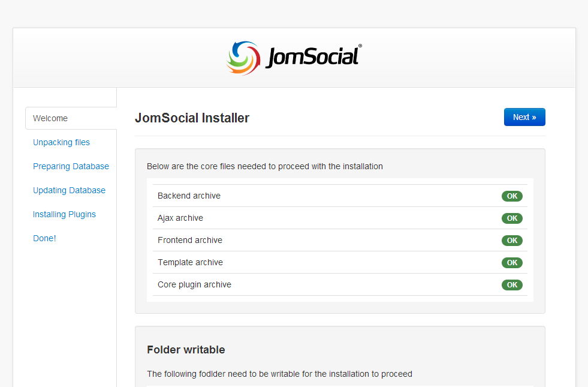Screen dimensions: 588x387
Task: Click the Frontend archive row text
Action: tap(190, 240)
